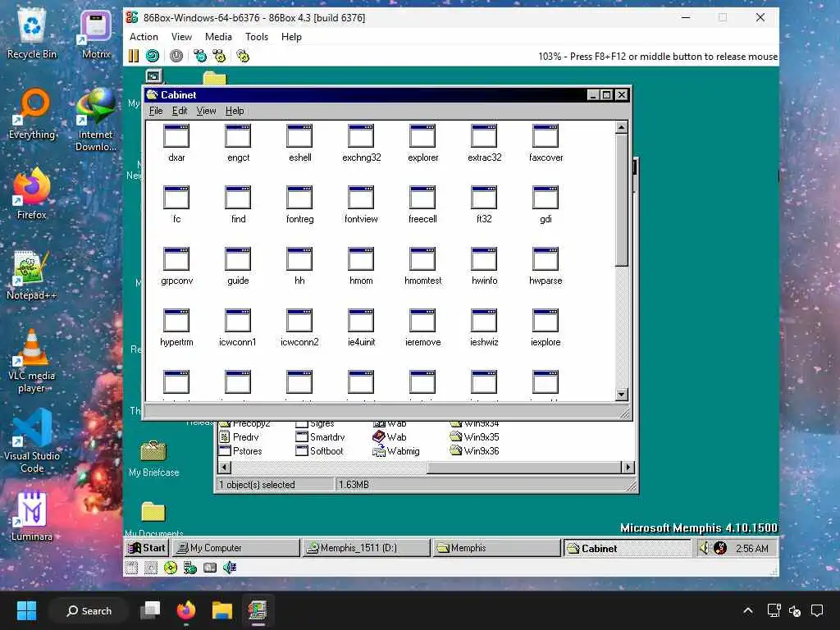
Task: Open the 86Box View menu
Action: 181,37
